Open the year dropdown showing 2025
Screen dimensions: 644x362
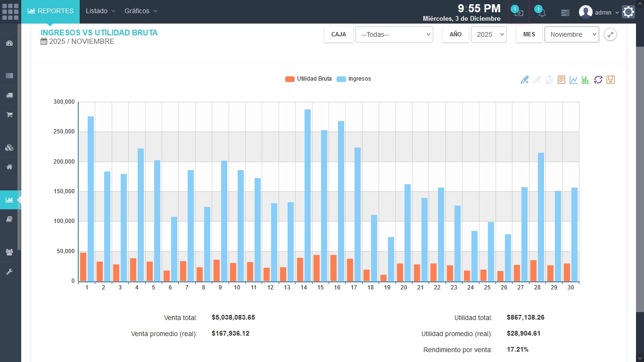pos(488,34)
